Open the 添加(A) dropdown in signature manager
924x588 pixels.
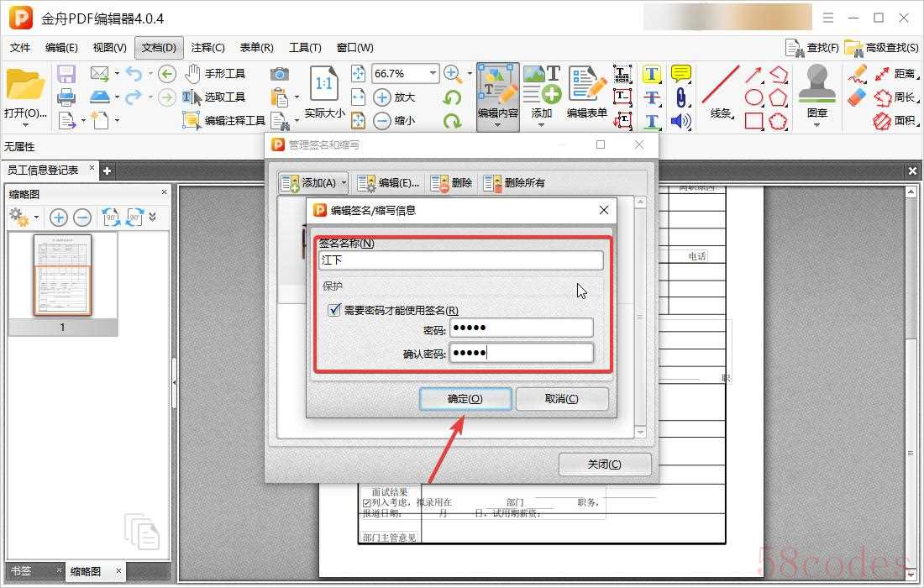tap(313, 182)
